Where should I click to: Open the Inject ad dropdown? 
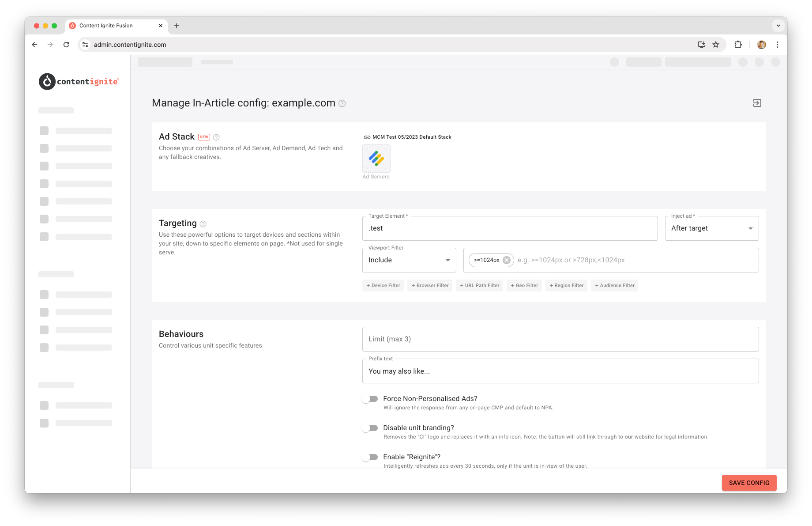pyautogui.click(x=712, y=228)
